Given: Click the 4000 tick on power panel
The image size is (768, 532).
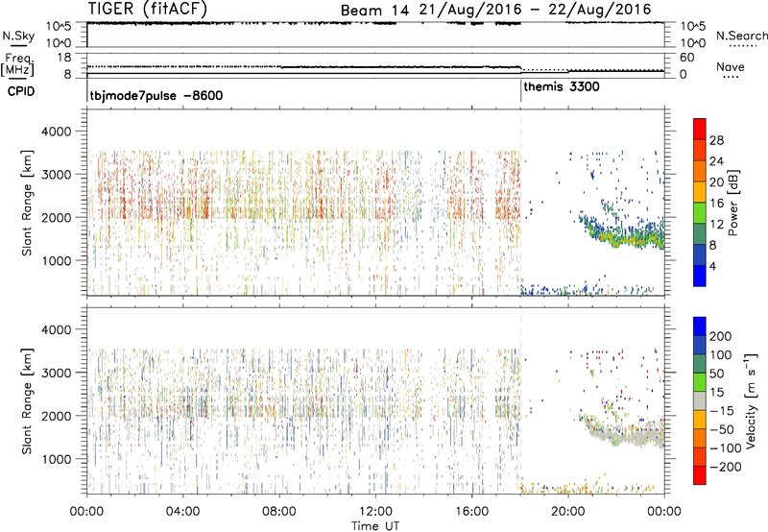Looking at the screenshot, I should tap(57, 132).
